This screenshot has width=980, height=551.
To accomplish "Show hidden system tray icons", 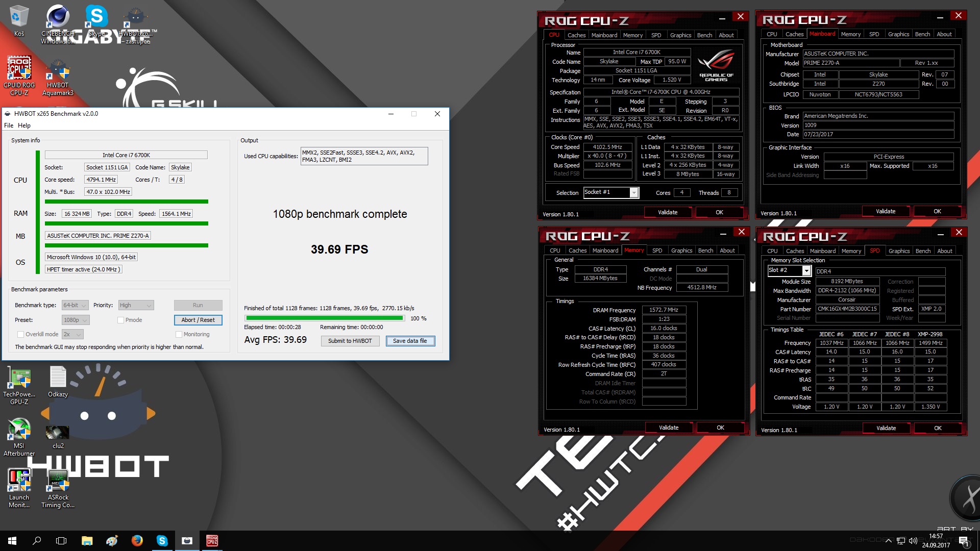I will point(889,540).
